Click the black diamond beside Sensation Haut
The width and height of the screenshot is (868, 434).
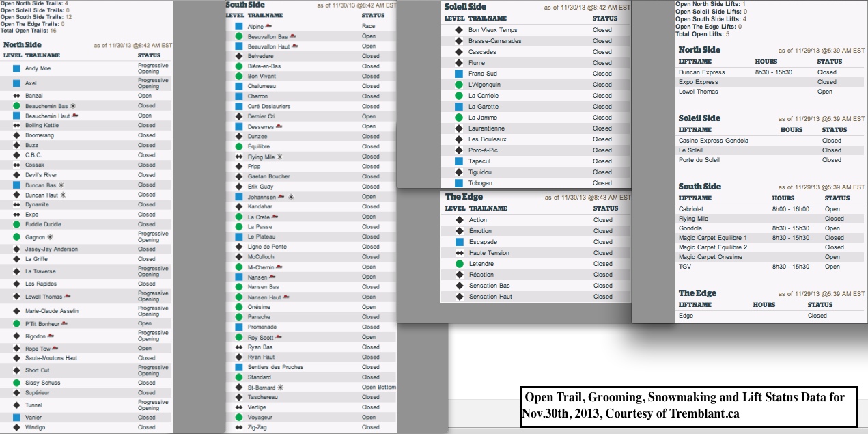pos(460,297)
